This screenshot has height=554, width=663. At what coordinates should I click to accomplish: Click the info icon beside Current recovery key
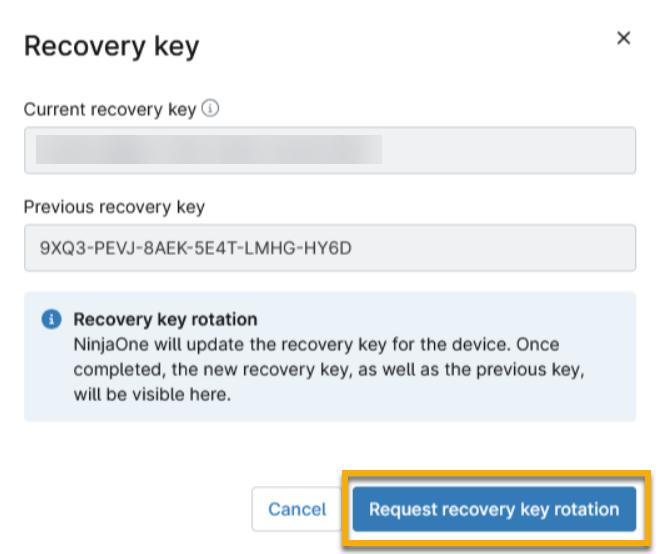point(209,109)
